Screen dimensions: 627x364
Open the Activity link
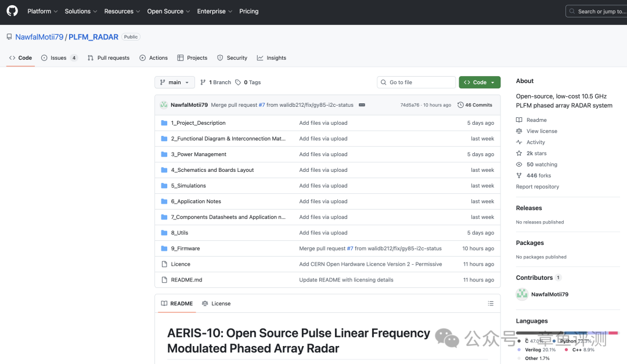point(535,142)
